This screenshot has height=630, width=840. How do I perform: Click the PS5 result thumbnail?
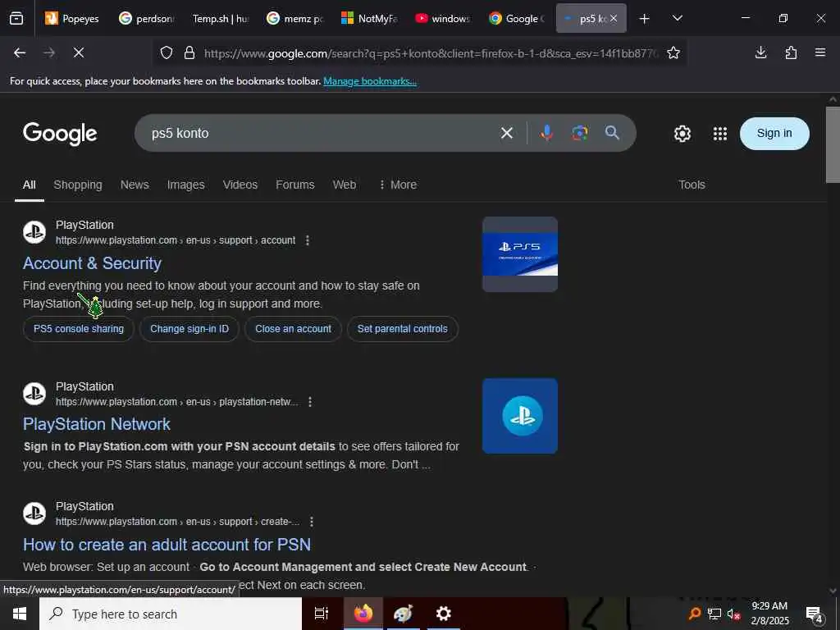(519, 254)
